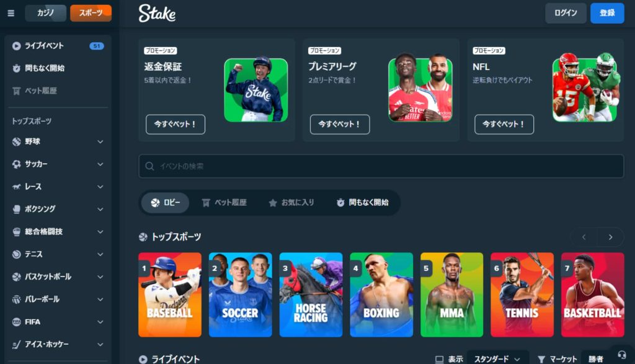Click the 間もなく開始 stopwatch icon in sidebar
Viewport: 635px width, 364px height.
tap(16, 68)
